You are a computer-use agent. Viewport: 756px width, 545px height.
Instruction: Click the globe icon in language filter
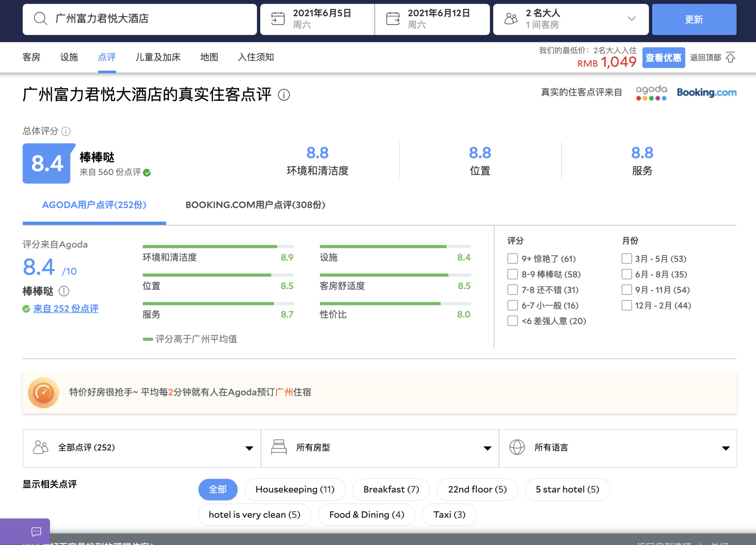coord(517,448)
